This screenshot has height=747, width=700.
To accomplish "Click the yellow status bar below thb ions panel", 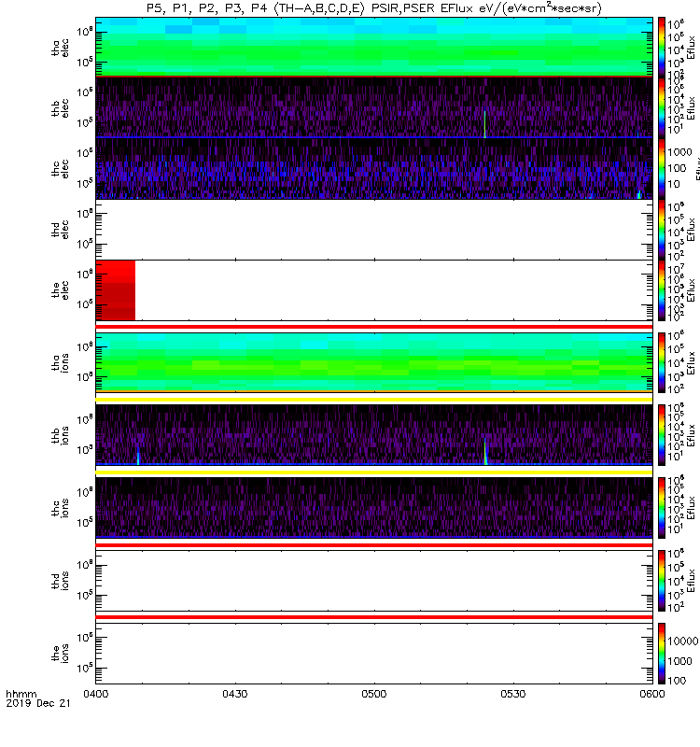I will pos(374,472).
